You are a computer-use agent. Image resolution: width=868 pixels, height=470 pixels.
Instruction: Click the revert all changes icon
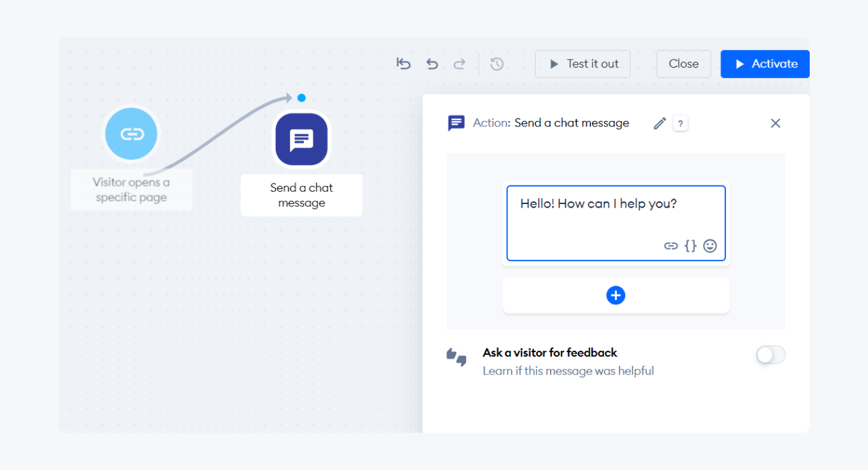point(404,64)
